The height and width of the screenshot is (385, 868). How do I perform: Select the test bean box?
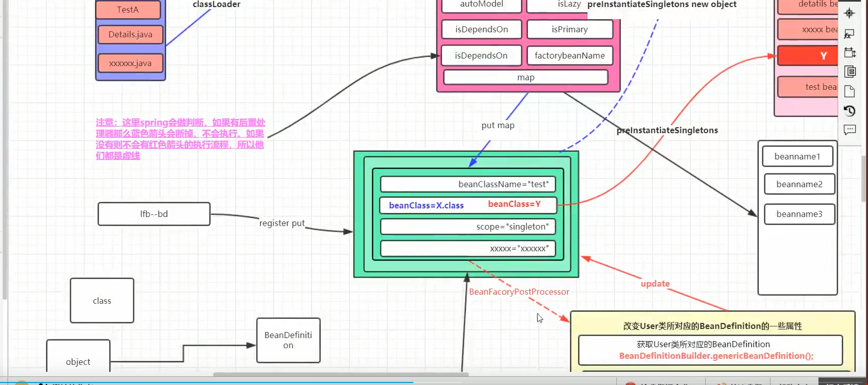(x=808, y=87)
